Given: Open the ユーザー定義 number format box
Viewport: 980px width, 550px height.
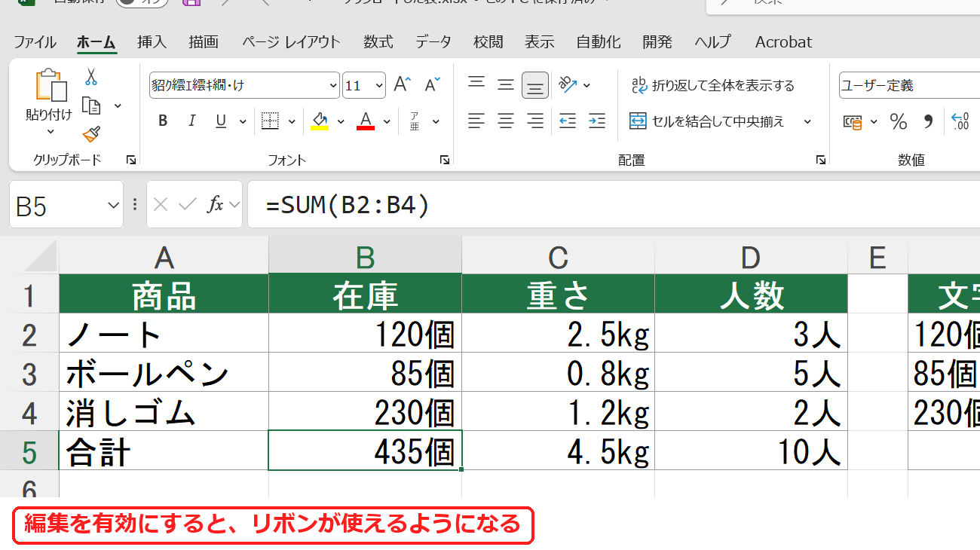Looking at the screenshot, I should click(x=909, y=85).
